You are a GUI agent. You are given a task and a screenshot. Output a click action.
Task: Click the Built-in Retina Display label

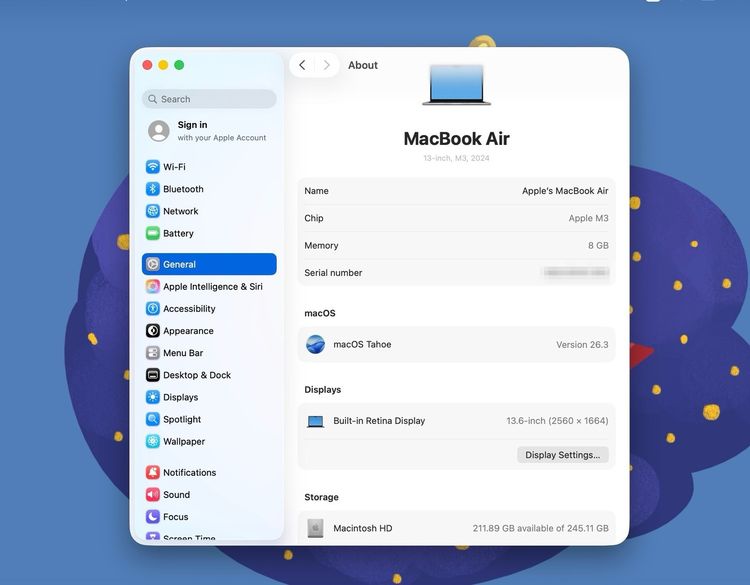(x=379, y=421)
